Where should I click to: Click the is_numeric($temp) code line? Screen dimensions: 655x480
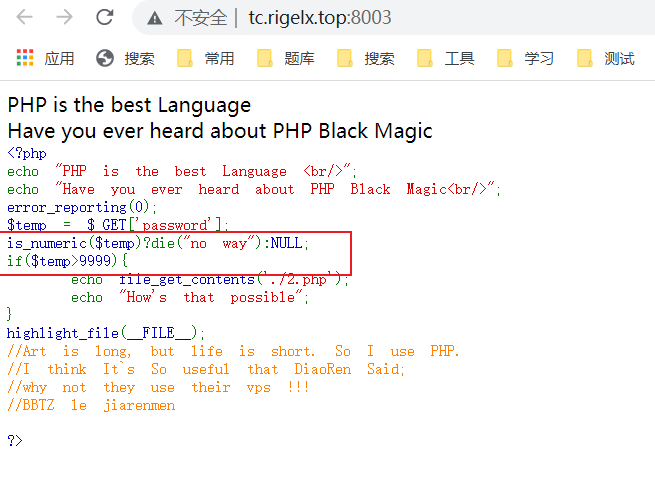(159, 243)
